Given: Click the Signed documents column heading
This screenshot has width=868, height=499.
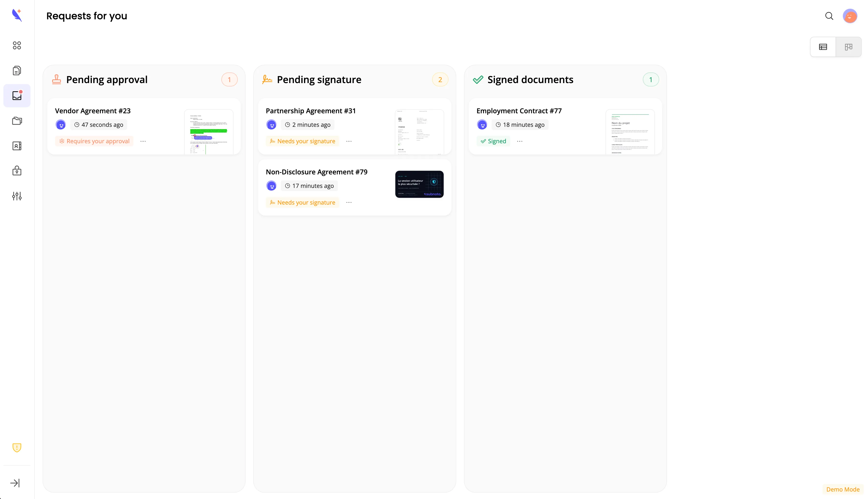Looking at the screenshot, I should [x=530, y=79].
